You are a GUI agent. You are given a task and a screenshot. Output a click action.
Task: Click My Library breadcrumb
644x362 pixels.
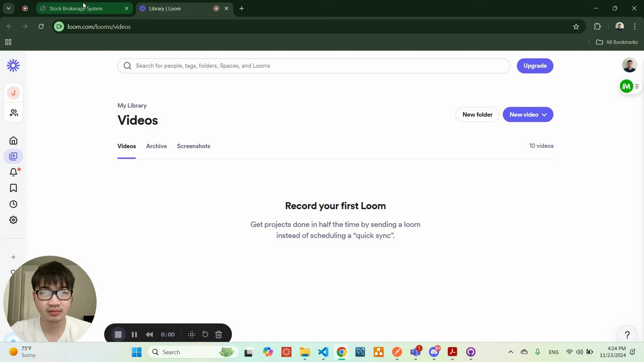point(132,106)
